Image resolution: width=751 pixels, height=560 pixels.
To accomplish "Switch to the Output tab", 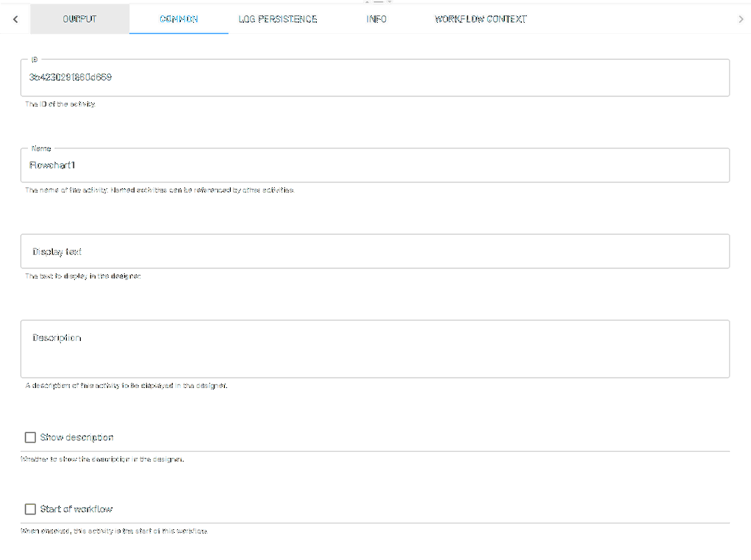I will click(x=79, y=19).
